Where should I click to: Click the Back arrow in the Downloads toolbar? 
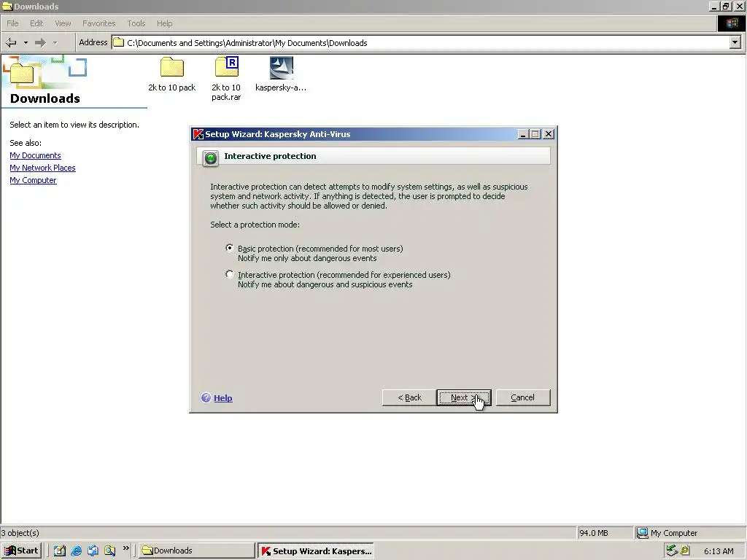point(11,43)
